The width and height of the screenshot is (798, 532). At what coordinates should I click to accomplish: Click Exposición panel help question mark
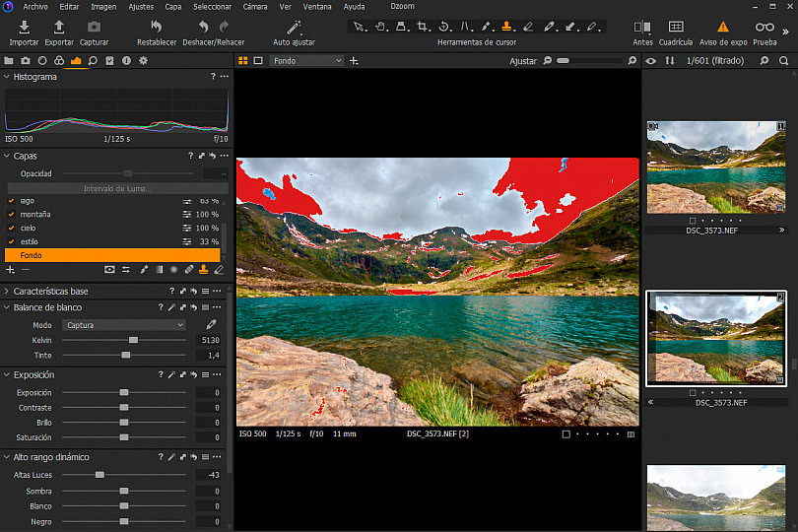click(161, 374)
